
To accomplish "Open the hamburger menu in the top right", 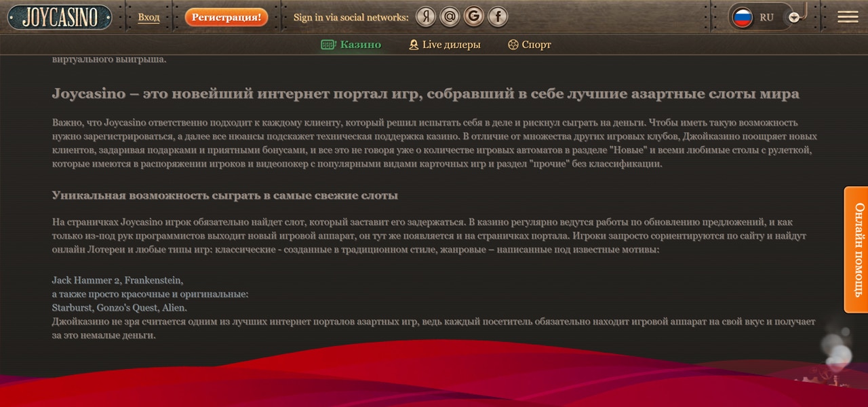I will coord(848,16).
